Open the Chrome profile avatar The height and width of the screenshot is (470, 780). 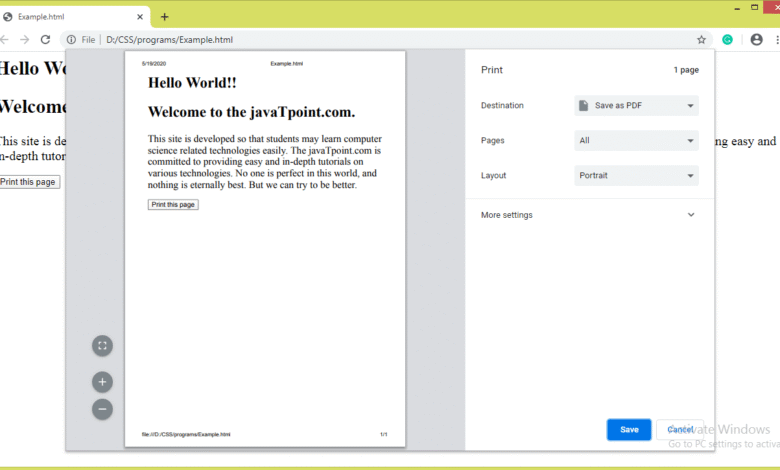click(x=756, y=40)
